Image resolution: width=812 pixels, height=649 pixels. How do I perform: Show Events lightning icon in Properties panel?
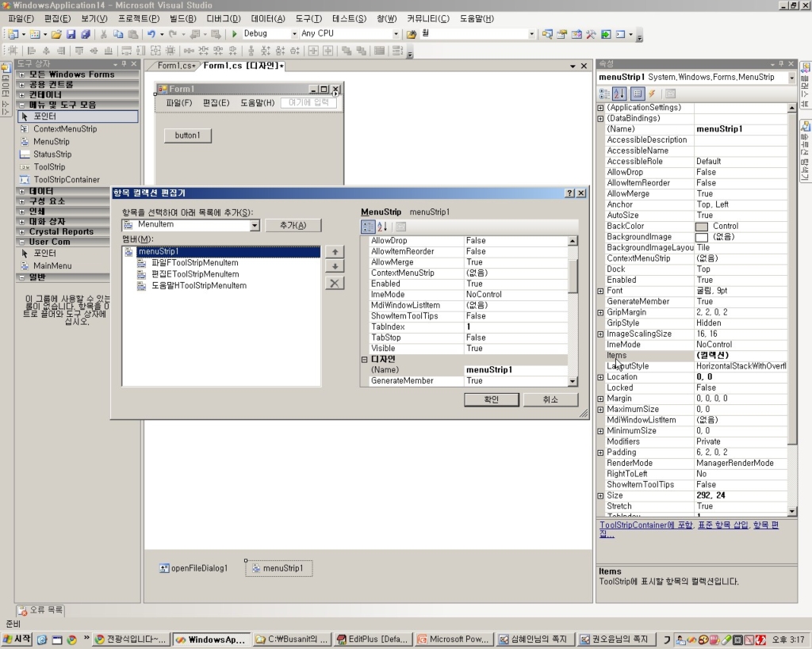click(x=652, y=94)
